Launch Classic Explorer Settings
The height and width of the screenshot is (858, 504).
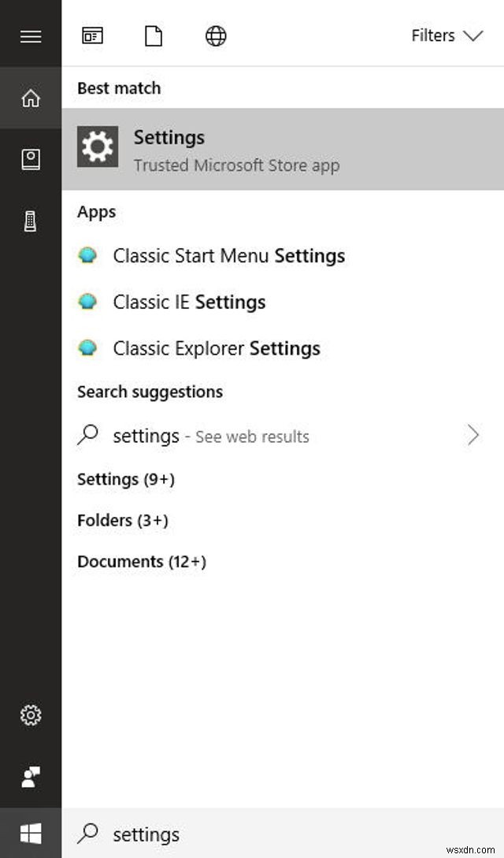(216, 348)
